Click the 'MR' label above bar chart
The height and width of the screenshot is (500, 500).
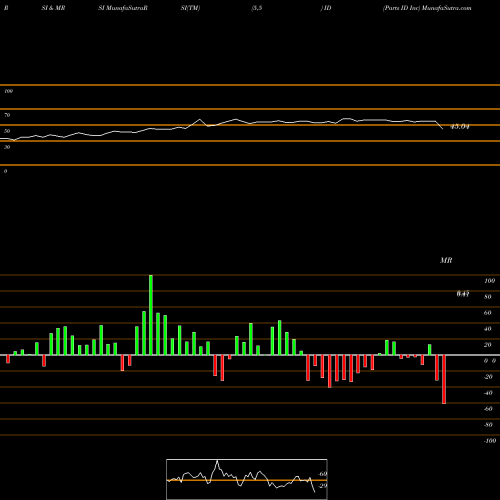pos(446,260)
